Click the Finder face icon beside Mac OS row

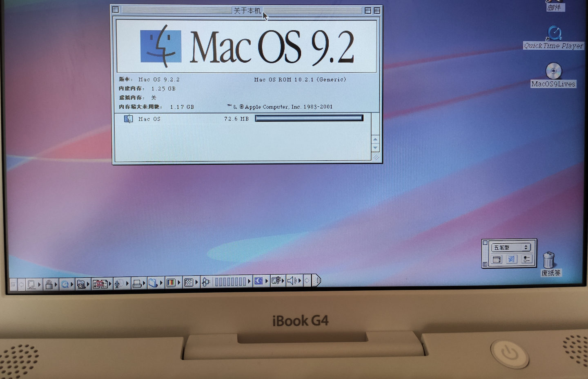tap(128, 119)
